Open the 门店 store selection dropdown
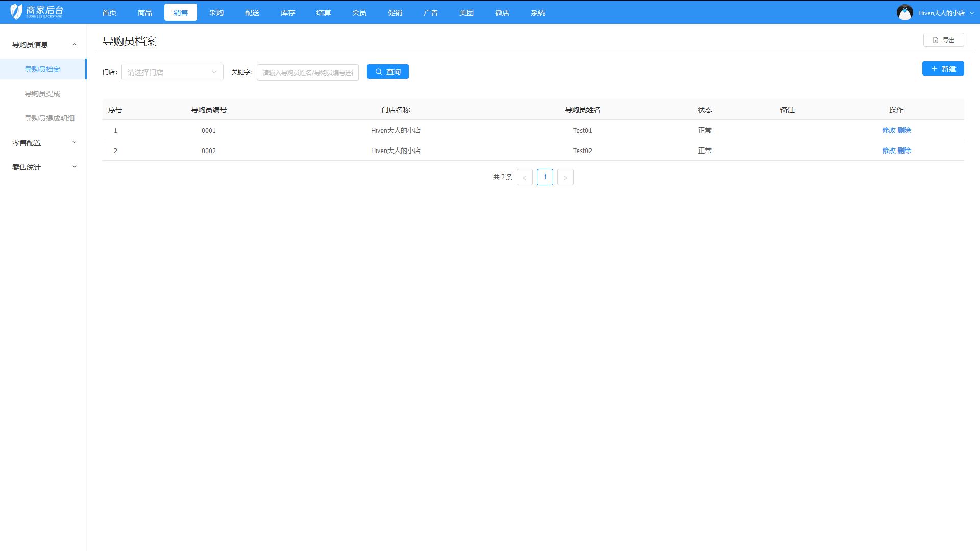Viewport: 980px width, 551px height. tap(172, 72)
